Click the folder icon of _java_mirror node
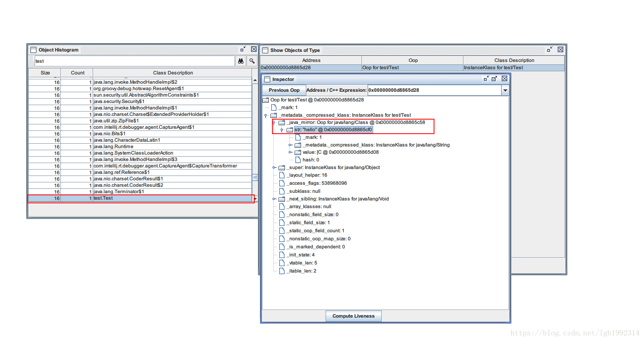This screenshot has width=644, height=341. (x=282, y=122)
